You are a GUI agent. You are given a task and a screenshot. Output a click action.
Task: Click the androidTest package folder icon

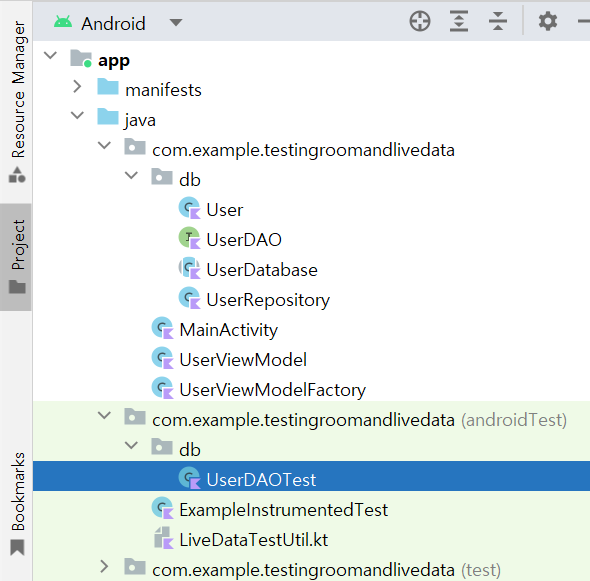point(135,417)
